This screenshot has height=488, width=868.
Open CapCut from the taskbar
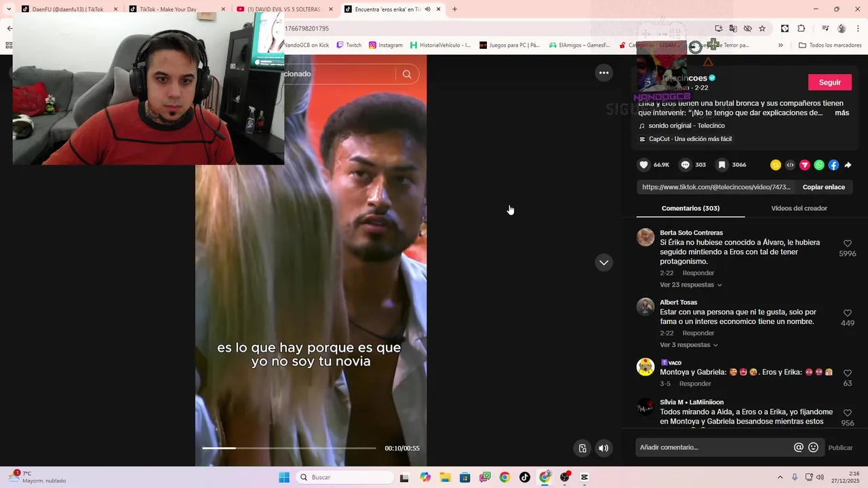coord(585,477)
